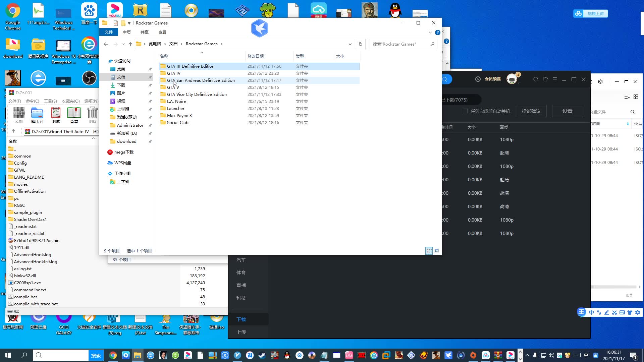The image size is (644, 362).
Task: Select 1911.dll in 7-Zip file list
Action: [x=21, y=248]
